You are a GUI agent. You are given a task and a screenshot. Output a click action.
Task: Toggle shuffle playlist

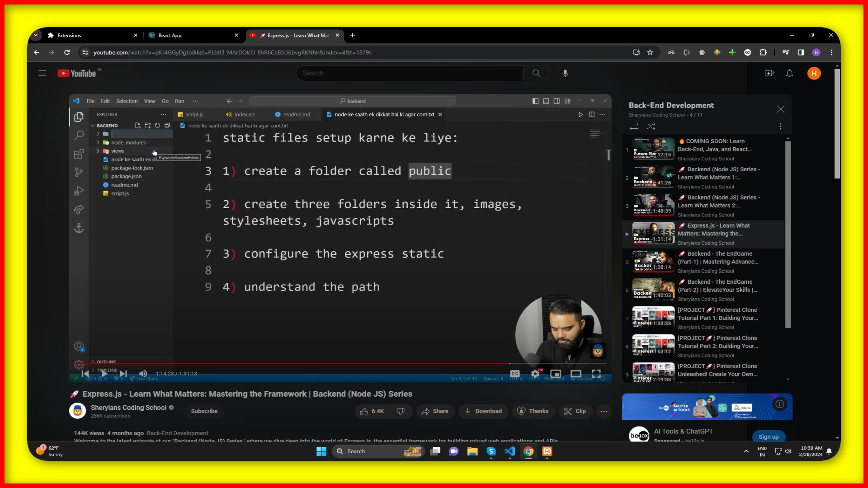(651, 127)
